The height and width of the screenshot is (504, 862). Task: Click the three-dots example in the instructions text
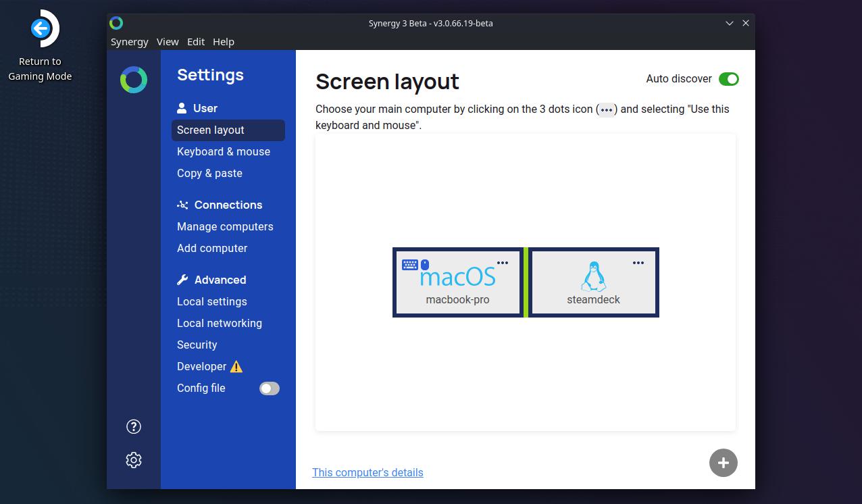click(x=607, y=109)
